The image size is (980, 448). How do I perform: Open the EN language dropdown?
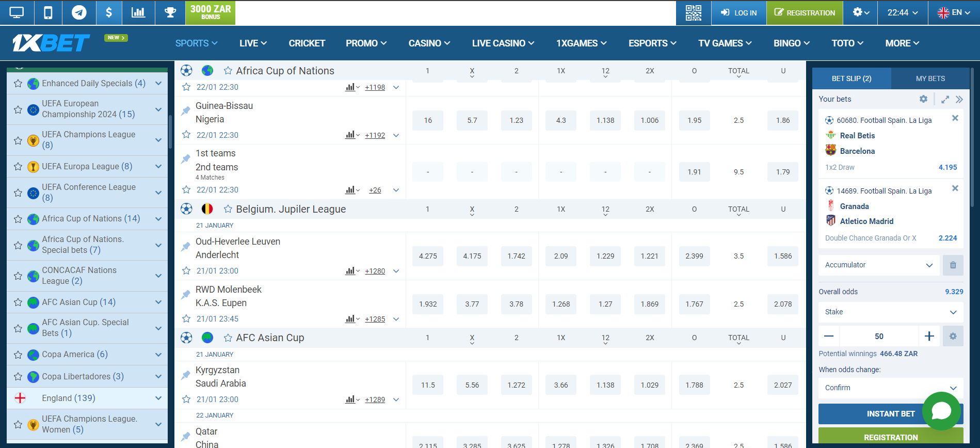coord(954,12)
